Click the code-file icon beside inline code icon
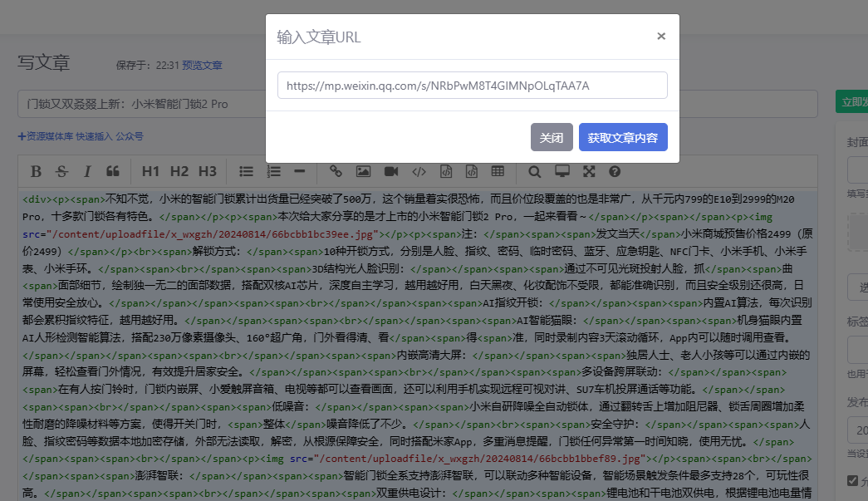The width and height of the screenshot is (868, 501). pyautogui.click(x=446, y=172)
